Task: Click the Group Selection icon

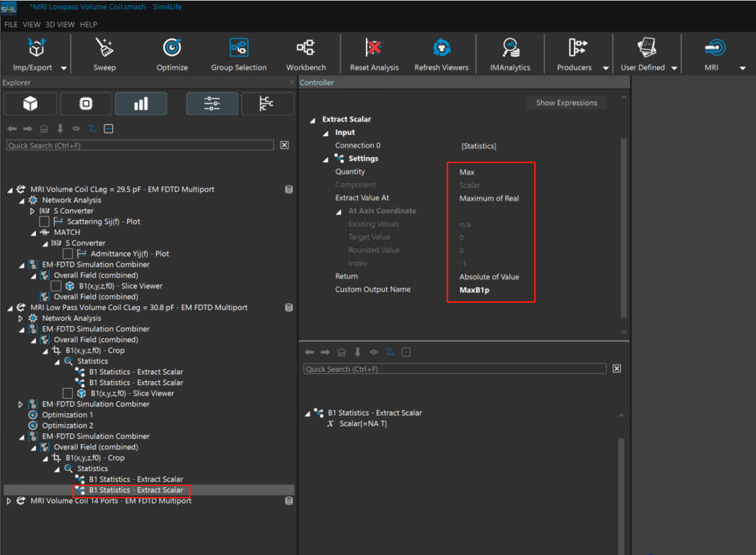Action: (x=238, y=48)
